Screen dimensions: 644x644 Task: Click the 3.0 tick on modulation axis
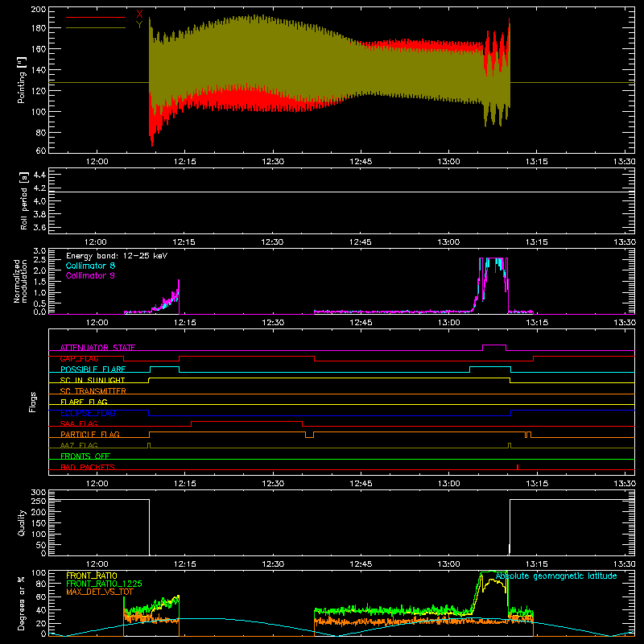[x=39, y=250]
